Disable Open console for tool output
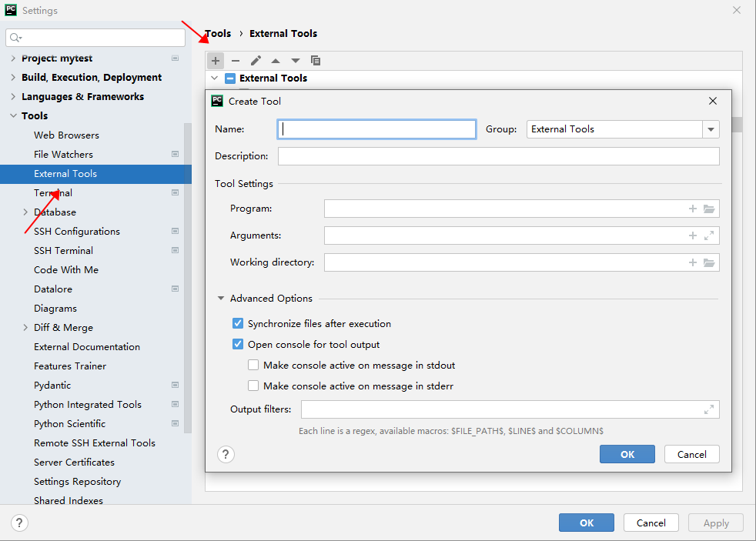 [x=238, y=344]
